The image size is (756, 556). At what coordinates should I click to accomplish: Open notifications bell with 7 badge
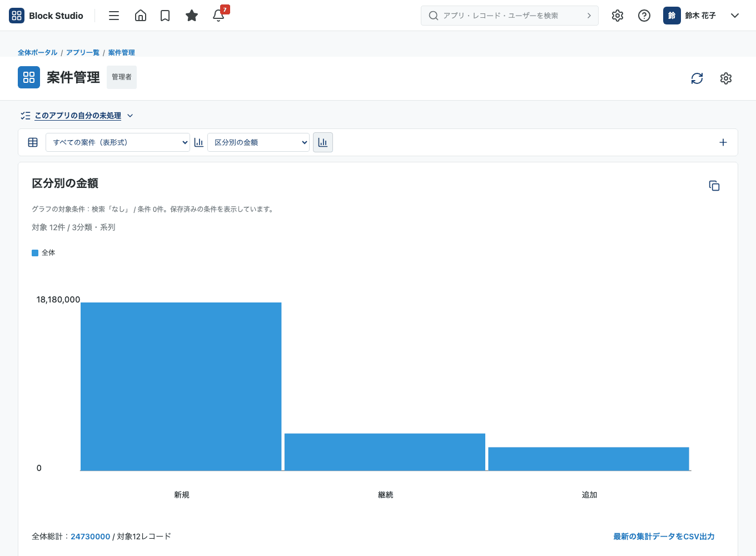tap(219, 14)
